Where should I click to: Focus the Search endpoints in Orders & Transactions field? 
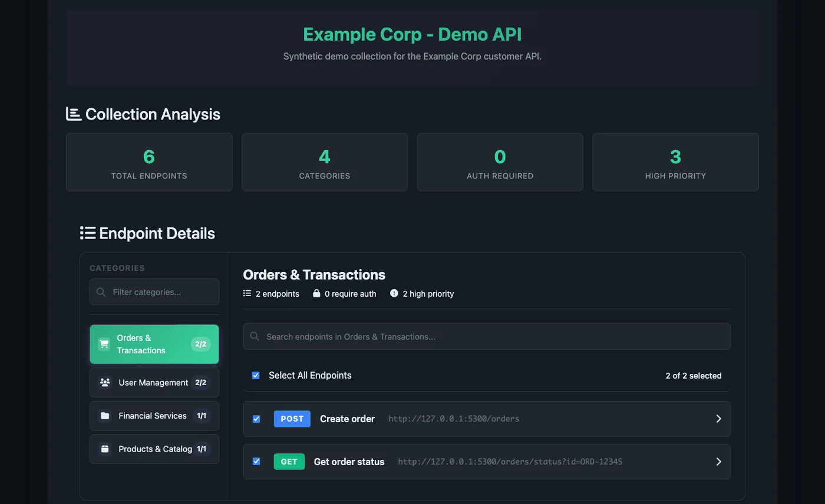487,337
